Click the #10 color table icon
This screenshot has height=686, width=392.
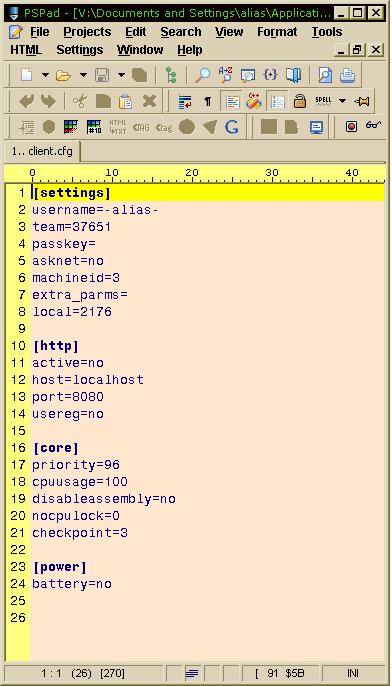(x=94, y=127)
